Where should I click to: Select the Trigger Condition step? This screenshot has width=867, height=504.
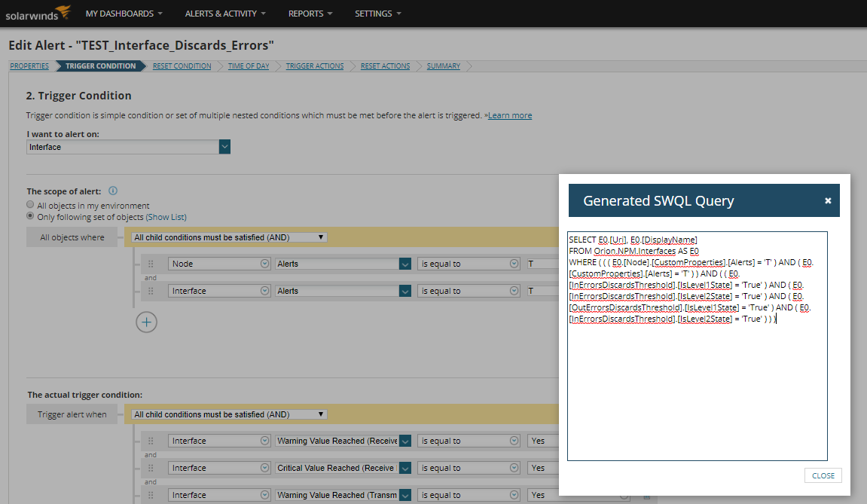(x=101, y=66)
